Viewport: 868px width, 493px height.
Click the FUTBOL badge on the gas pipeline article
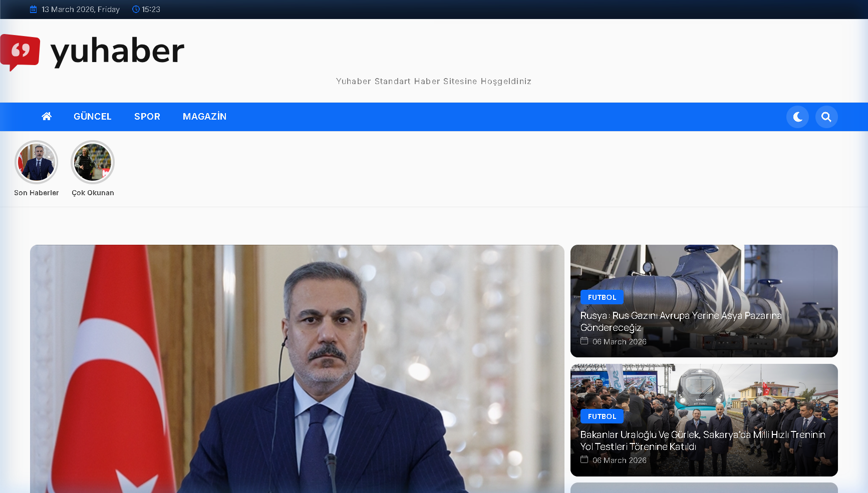602,297
